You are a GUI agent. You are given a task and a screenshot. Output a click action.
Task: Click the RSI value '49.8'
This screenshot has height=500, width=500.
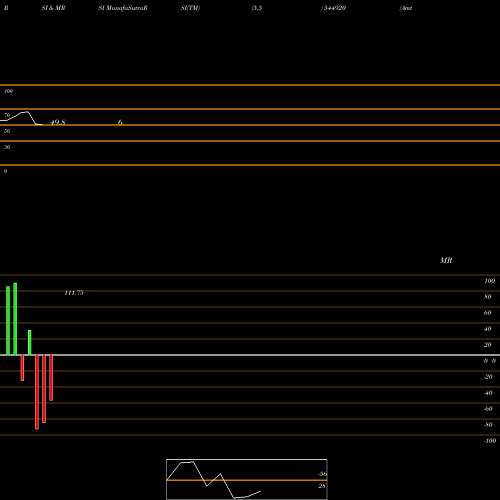click(x=58, y=122)
